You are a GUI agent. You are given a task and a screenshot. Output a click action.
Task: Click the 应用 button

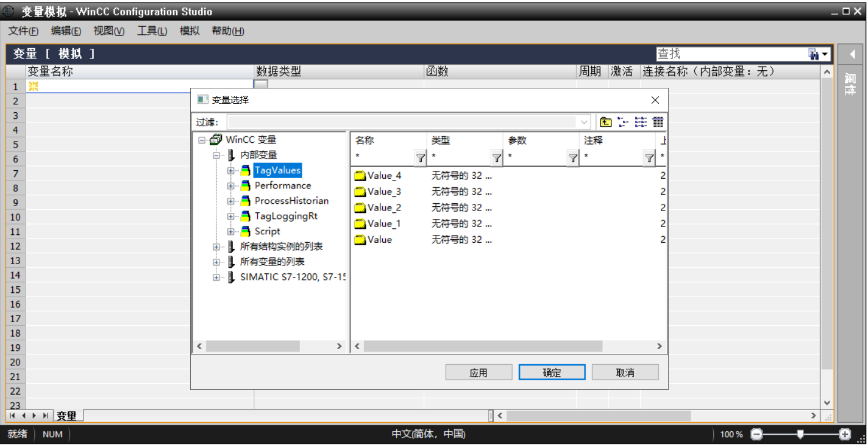[478, 372]
